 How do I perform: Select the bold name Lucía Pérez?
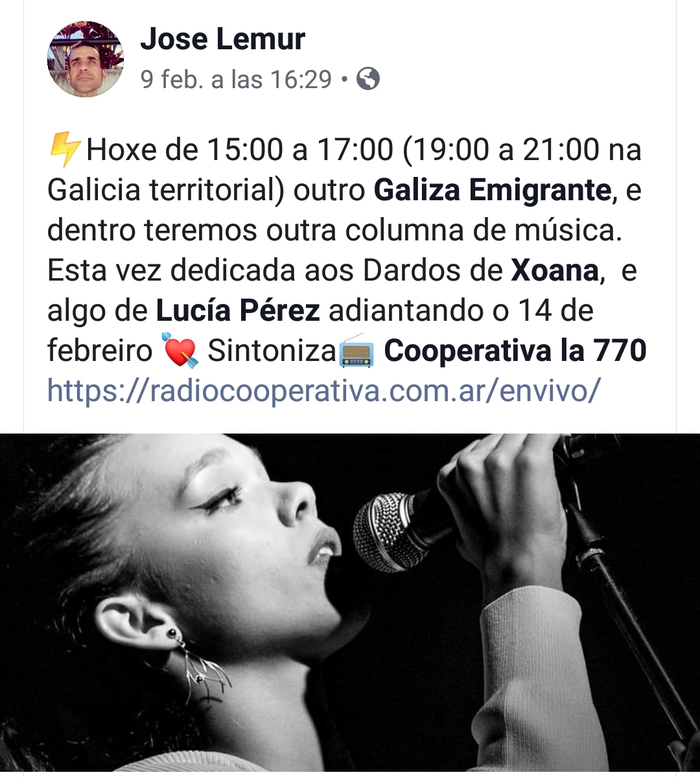pyautogui.click(x=238, y=310)
